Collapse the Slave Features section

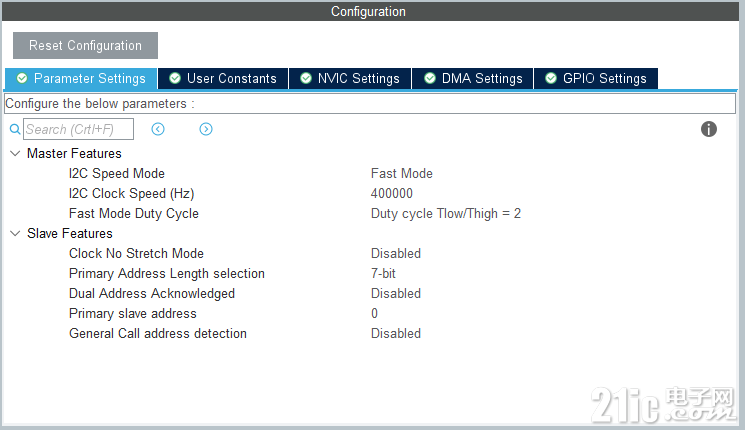[x=15, y=233]
